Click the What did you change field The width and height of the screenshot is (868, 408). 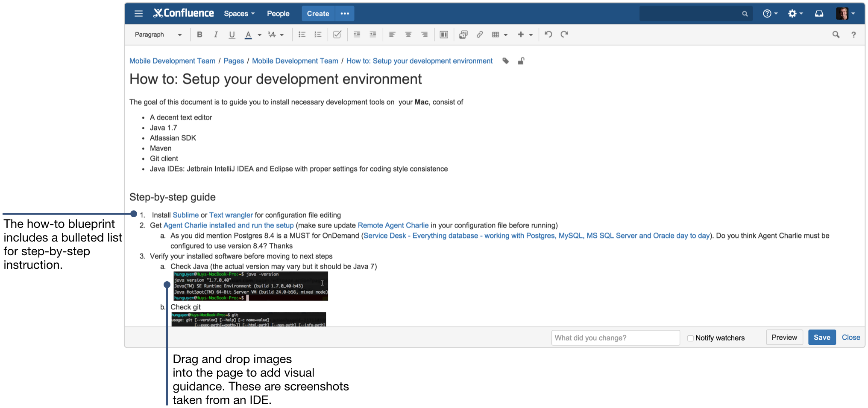(x=616, y=338)
